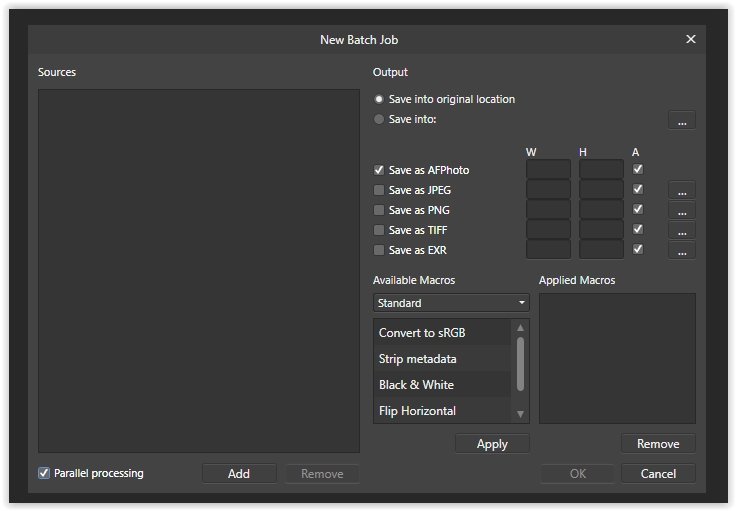Click Add to include source files
The height and width of the screenshot is (511, 736).
(x=239, y=473)
